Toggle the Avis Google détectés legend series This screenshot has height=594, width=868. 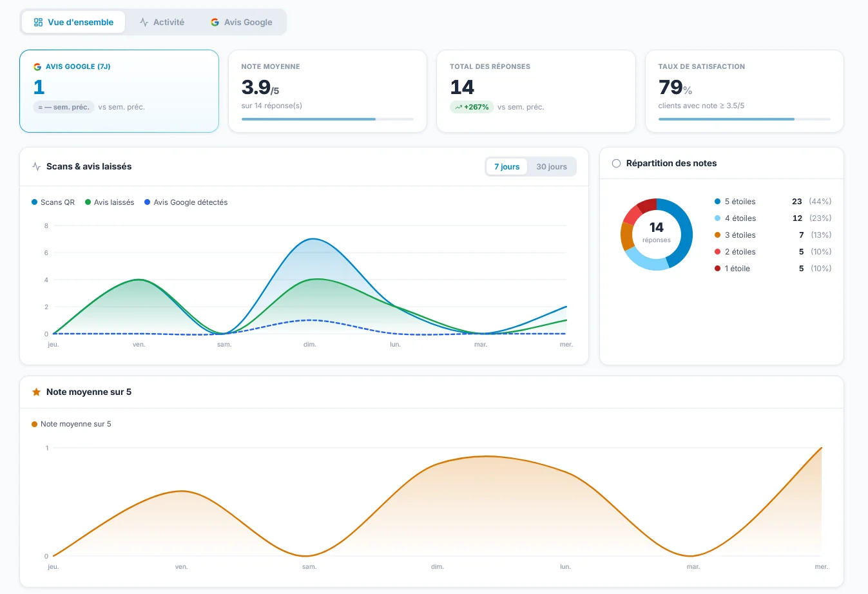tap(186, 202)
